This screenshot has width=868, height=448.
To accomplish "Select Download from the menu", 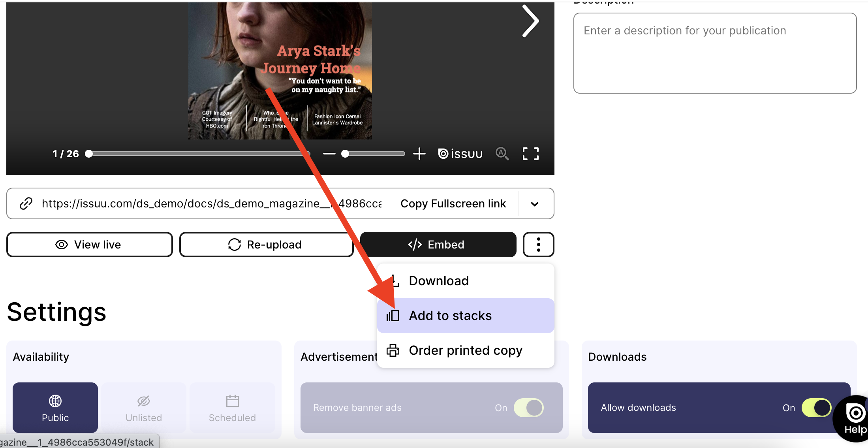I will (466, 281).
